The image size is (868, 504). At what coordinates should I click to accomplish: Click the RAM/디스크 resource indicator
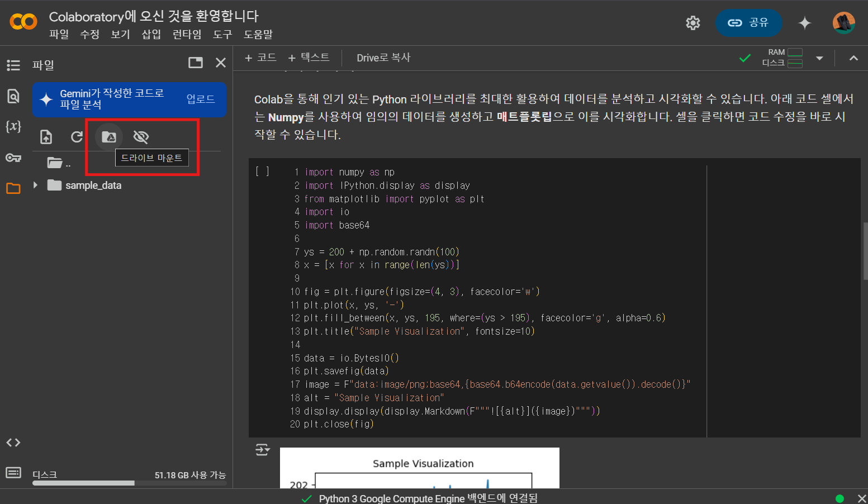[782, 58]
